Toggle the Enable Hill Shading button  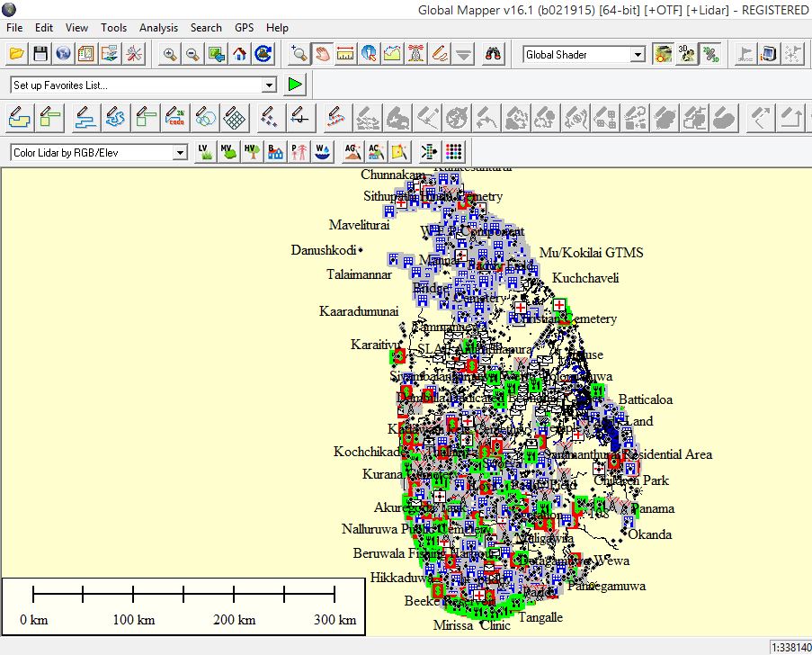tap(664, 54)
